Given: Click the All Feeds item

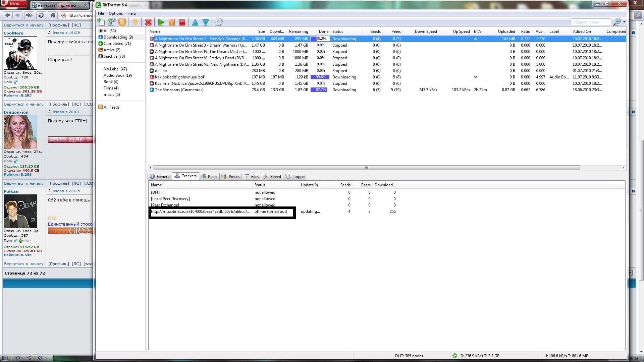Looking at the screenshot, I should (x=111, y=107).
